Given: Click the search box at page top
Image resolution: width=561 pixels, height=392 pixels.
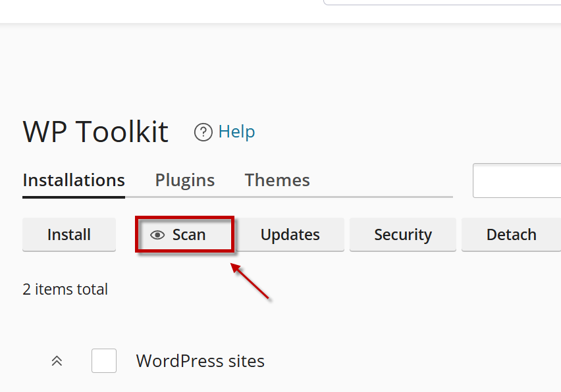Looking at the screenshot, I should click(441, 3).
